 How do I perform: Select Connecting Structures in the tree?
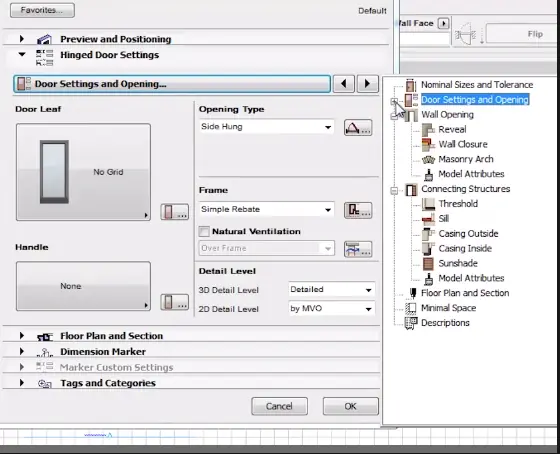[x=465, y=189]
